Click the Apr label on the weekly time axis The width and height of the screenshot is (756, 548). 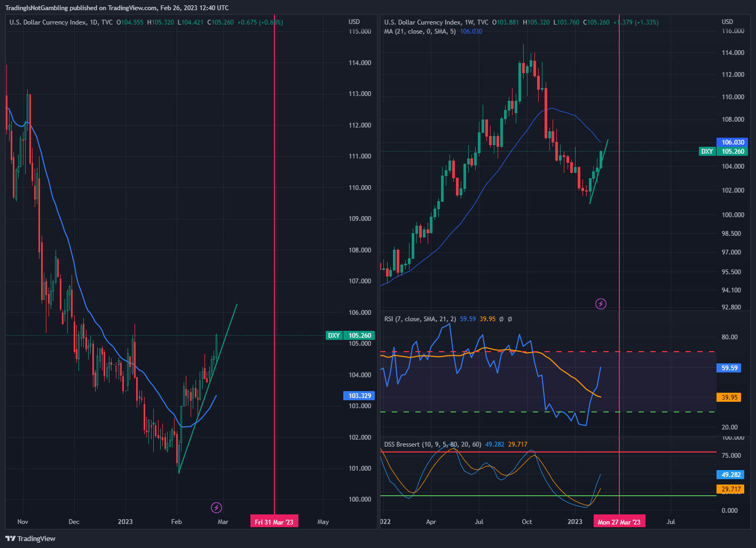click(x=431, y=522)
